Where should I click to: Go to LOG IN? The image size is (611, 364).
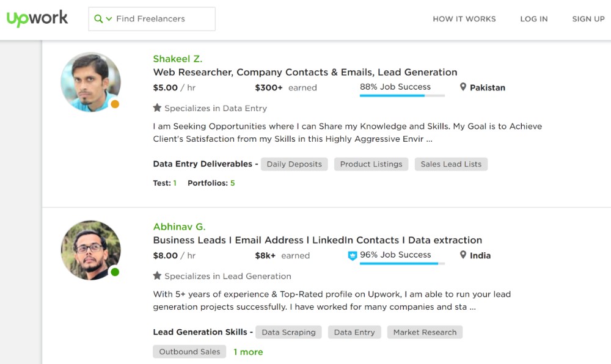pyautogui.click(x=534, y=19)
